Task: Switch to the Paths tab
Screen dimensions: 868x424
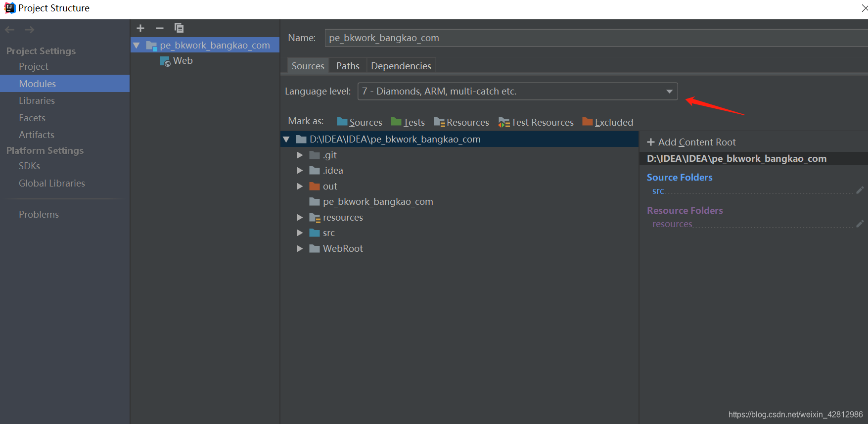Action: click(x=348, y=66)
